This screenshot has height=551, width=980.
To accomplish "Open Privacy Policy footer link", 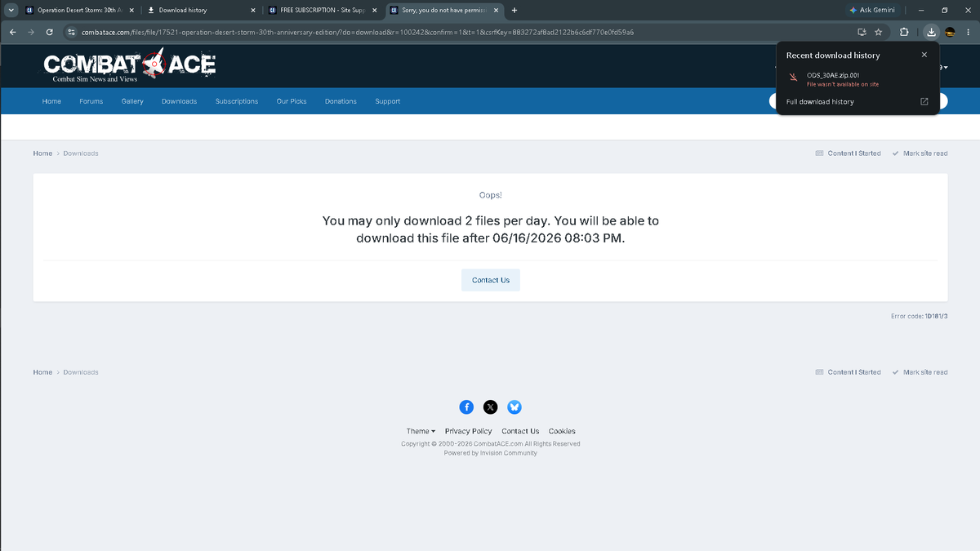I will [469, 431].
